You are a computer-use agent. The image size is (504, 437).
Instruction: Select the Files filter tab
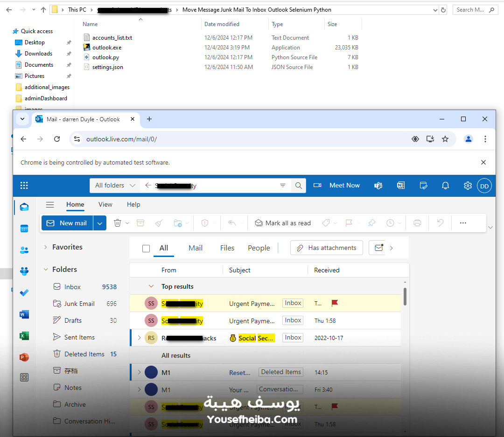227,248
